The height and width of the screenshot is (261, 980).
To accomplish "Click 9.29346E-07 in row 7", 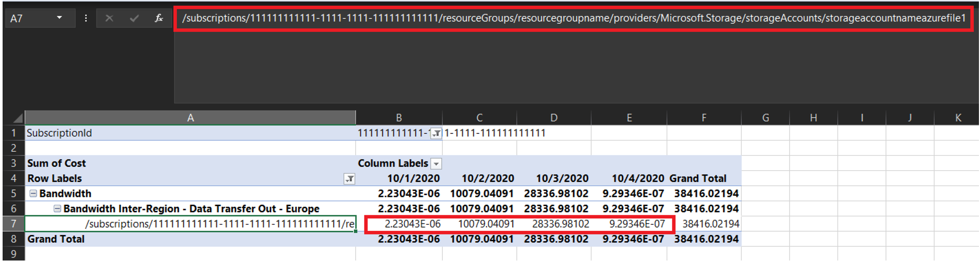I will [637, 224].
